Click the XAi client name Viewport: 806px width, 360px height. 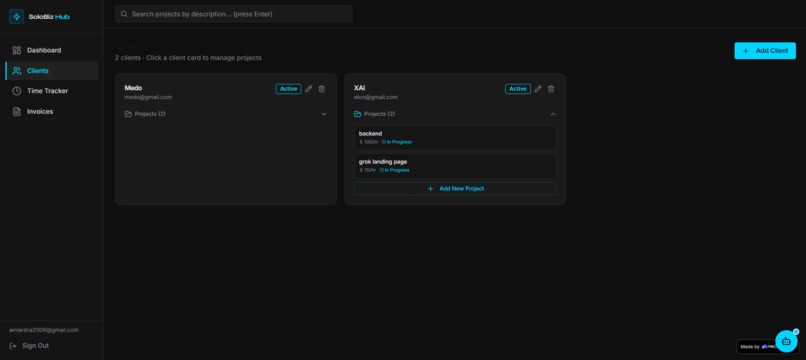(x=359, y=88)
